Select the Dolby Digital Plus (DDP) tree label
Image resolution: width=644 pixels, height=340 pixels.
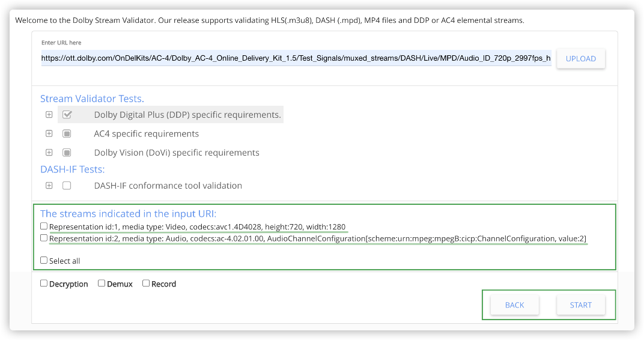(x=187, y=115)
